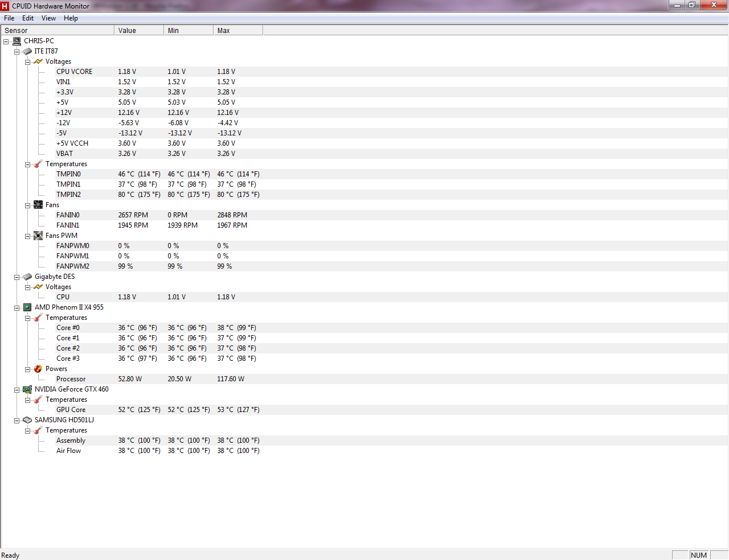Click the Min column header

click(x=189, y=31)
